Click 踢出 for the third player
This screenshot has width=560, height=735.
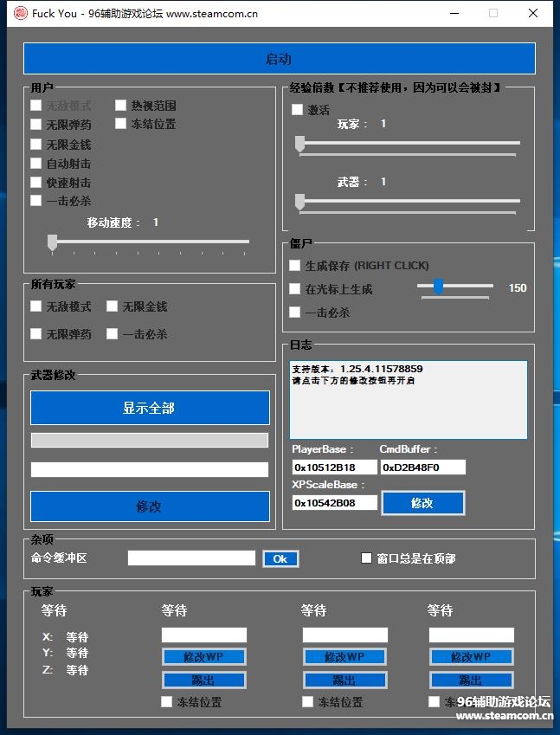(344, 680)
